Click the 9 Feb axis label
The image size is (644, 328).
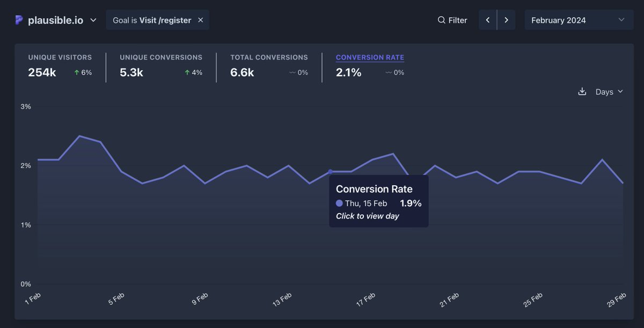click(x=200, y=299)
